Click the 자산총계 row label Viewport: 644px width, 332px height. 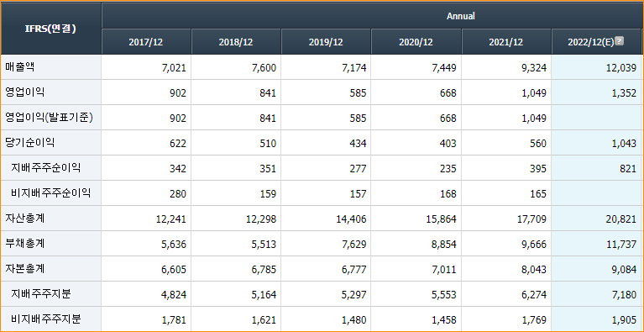[x=24, y=219]
